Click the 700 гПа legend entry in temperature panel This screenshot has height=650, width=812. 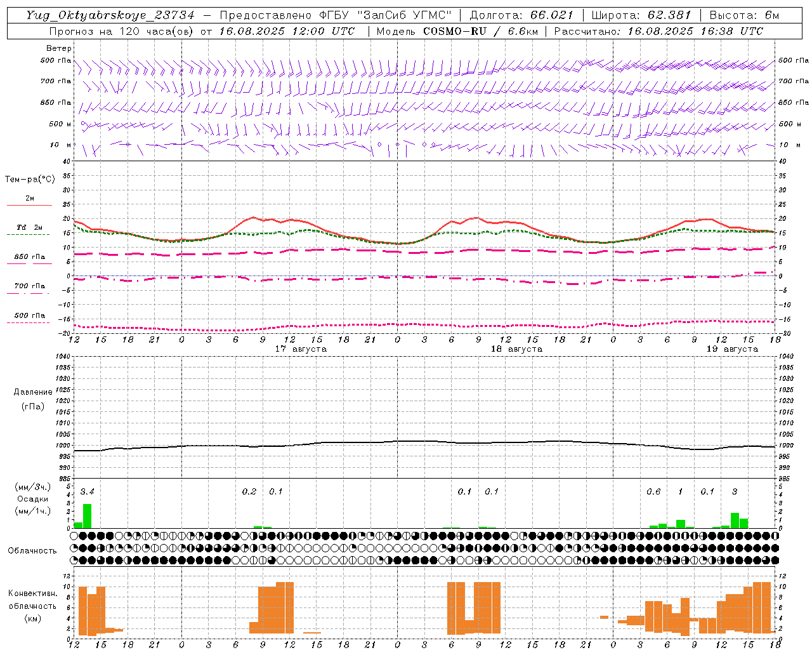point(29,286)
